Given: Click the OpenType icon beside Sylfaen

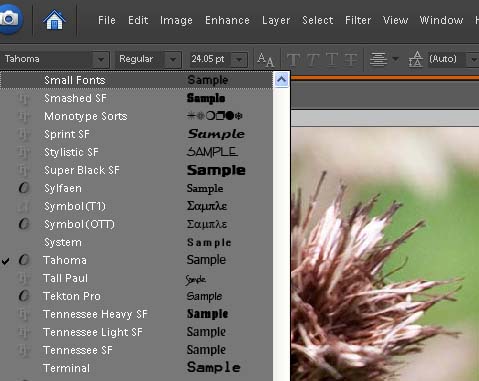Looking at the screenshot, I should (24, 188).
